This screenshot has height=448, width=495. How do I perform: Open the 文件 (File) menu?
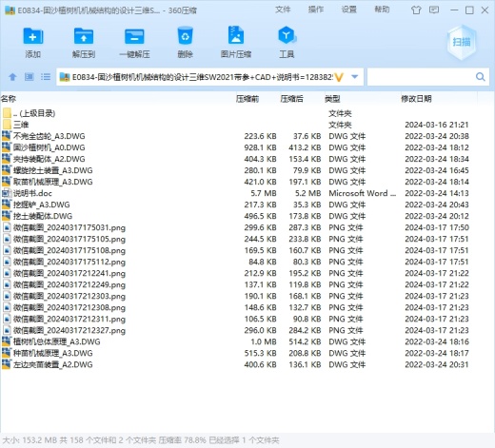283,10
